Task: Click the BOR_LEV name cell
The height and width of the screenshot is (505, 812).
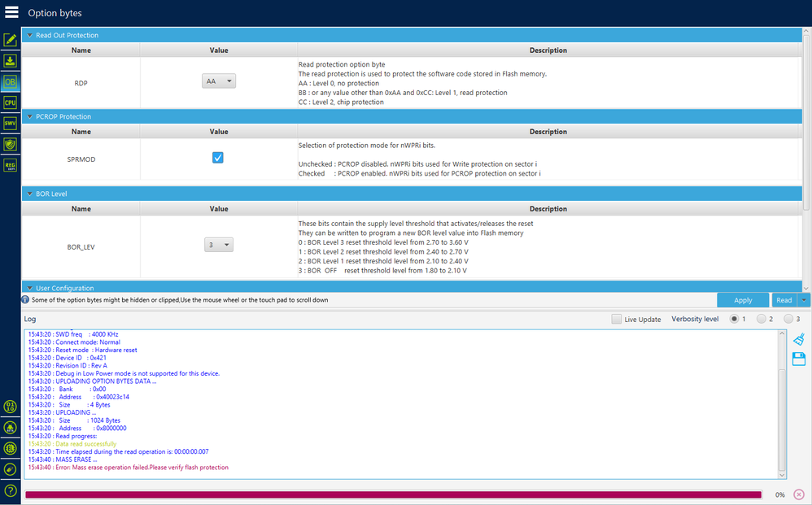Action: [x=81, y=247]
